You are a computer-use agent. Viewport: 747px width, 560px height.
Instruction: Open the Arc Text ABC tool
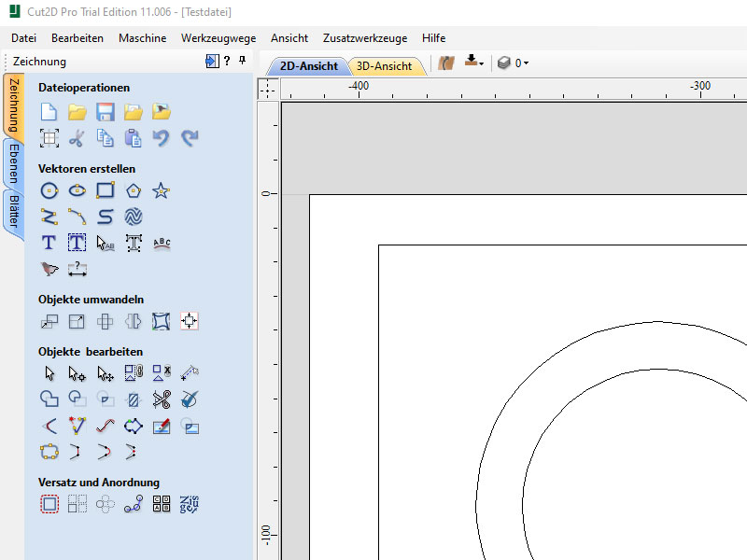(162, 243)
